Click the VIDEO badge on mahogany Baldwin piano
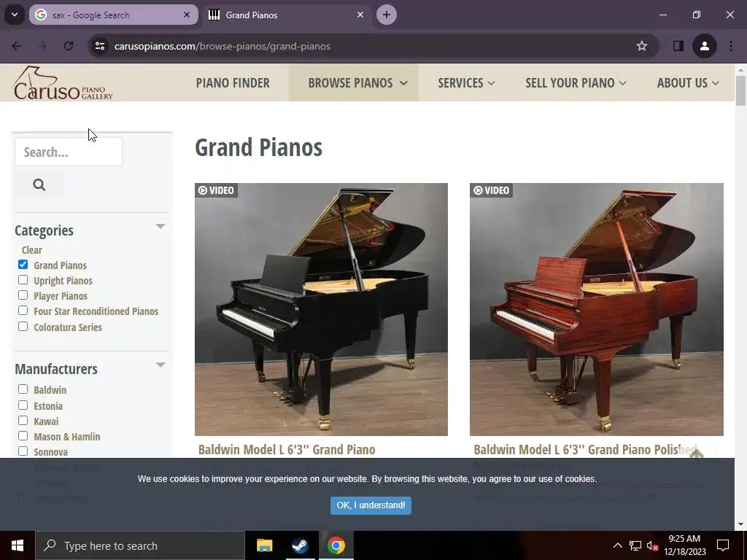The image size is (747, 560). (491, 190)
